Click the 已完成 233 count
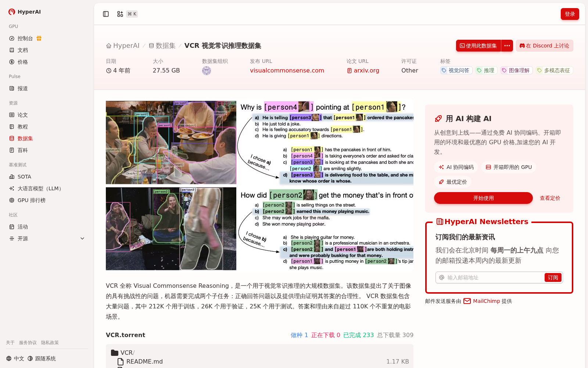Viewport: 588px width, 368px height. (x=358, y=335)
